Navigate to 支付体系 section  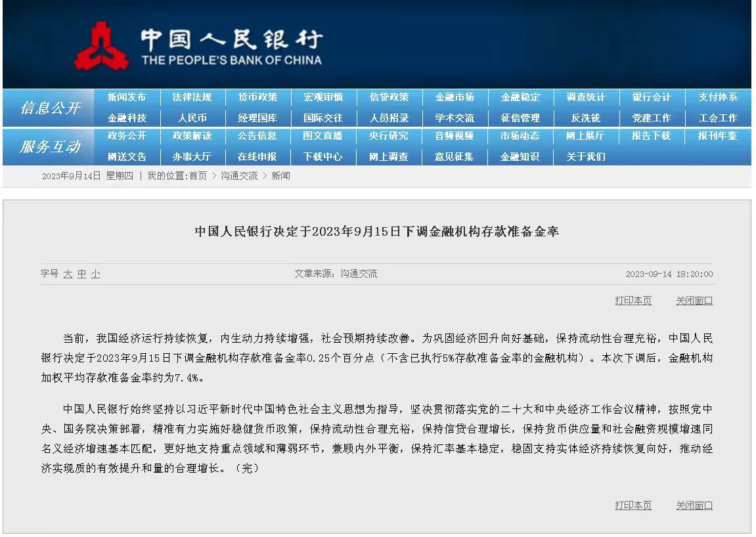click(x=717, y=97)
